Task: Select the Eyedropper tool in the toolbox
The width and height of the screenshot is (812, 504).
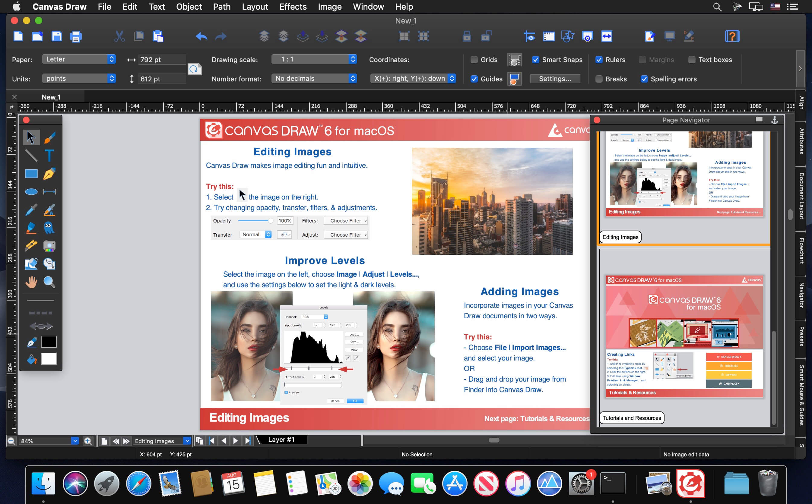Action: pyautogui.click(x=31, y=210)
